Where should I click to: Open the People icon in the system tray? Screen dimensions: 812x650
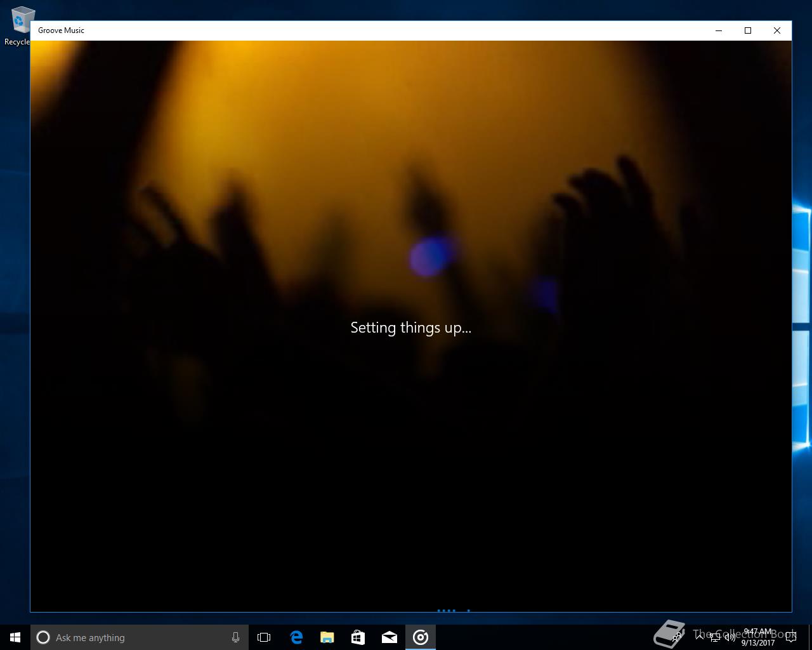[x=678, y=637]
